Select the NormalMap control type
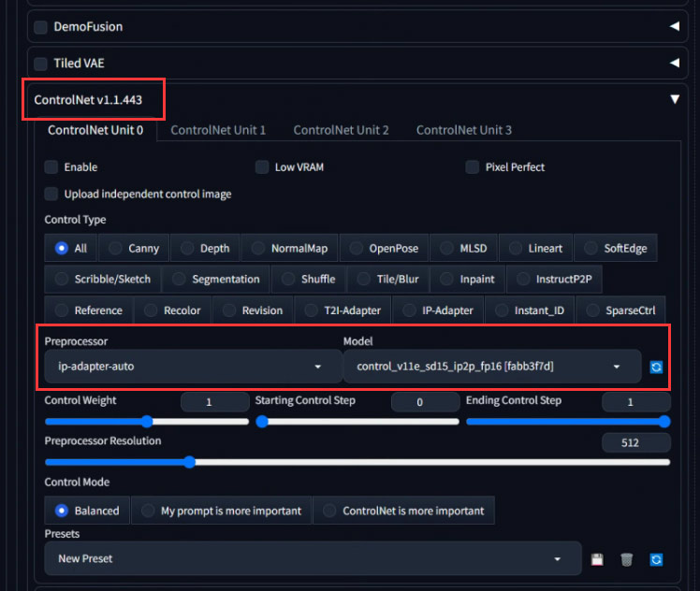This screenshot has height=591, width=700. click(x=290, y=248)
